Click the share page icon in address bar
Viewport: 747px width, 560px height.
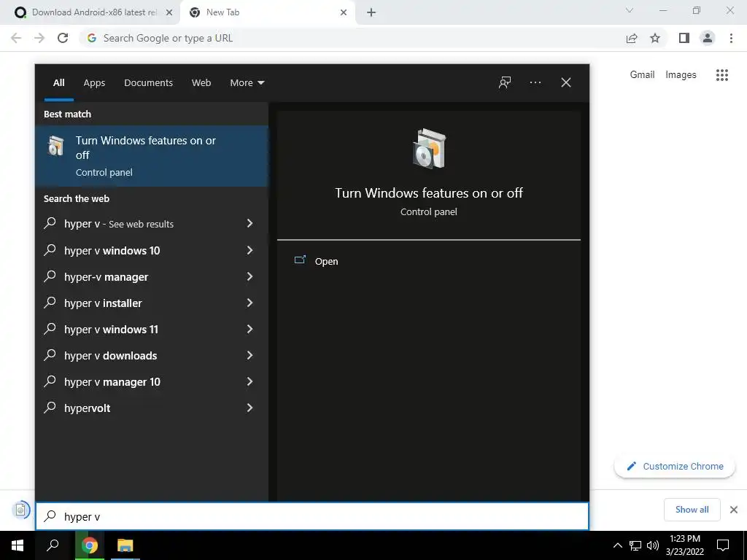pos(632,38)
